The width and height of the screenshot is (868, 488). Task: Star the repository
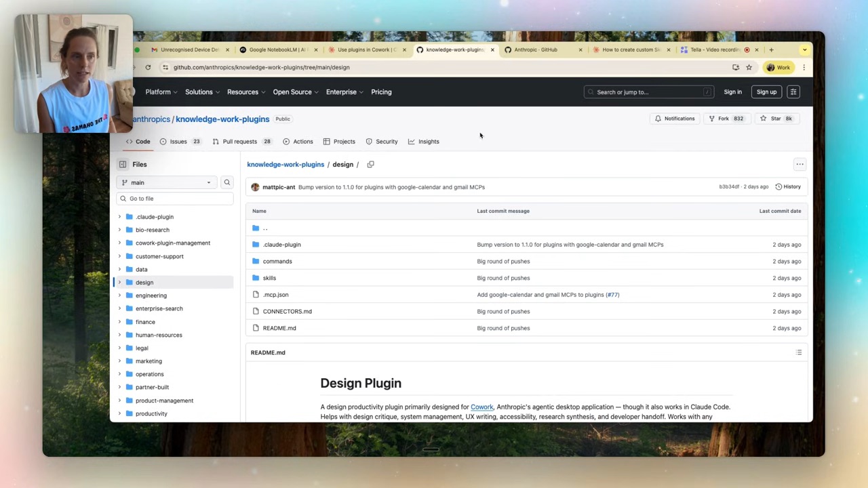click(x=776, y=119)
